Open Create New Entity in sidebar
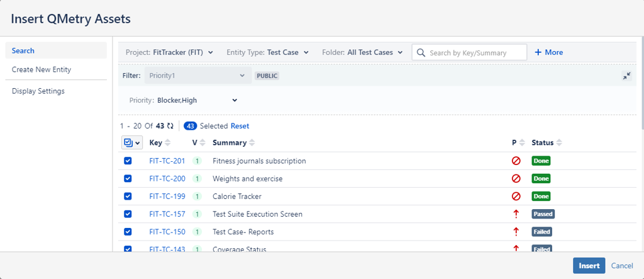644x279 pixels. tap(42, 69)
